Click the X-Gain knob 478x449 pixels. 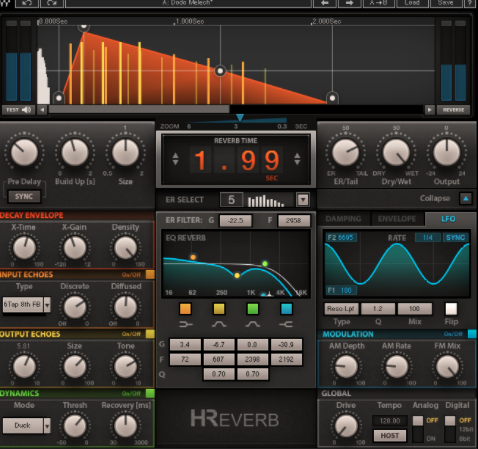pyautogui.click(x=75, y=248)
